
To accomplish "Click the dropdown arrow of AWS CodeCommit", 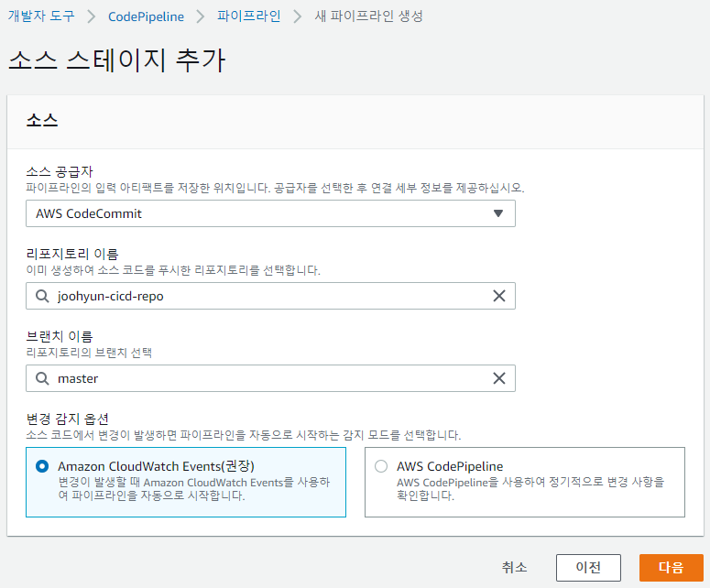I will point(498,213).
